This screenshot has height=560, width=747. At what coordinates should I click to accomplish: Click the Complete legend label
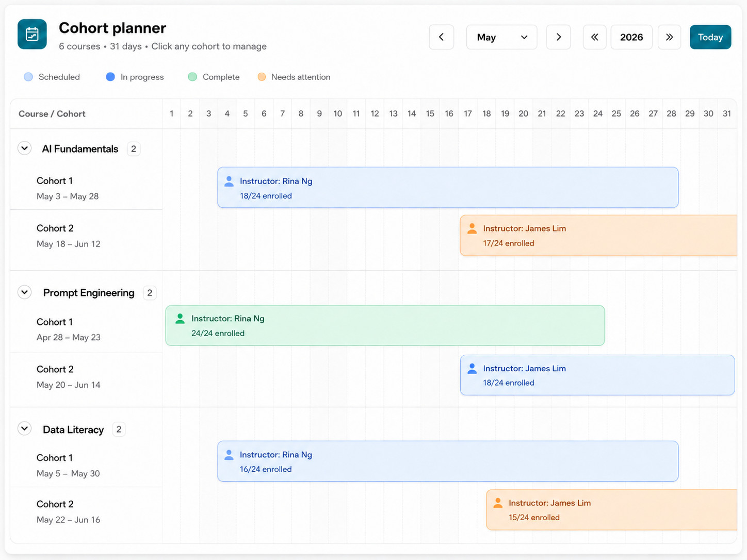click(x=221, y=77)
